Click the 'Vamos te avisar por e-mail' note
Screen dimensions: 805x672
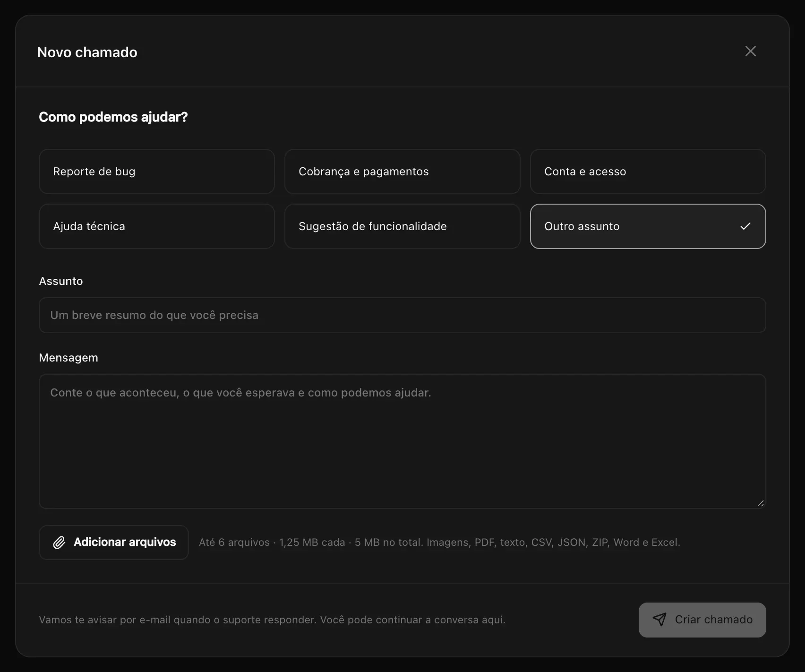coord(272,620)
